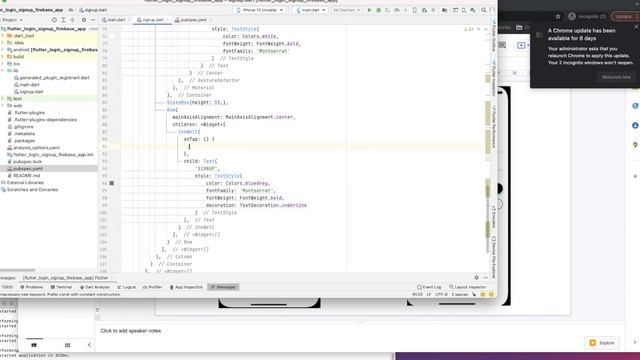Hide the Project panel with minus icon
This screenshot has height=360, width=640.
tap(93, 20)
